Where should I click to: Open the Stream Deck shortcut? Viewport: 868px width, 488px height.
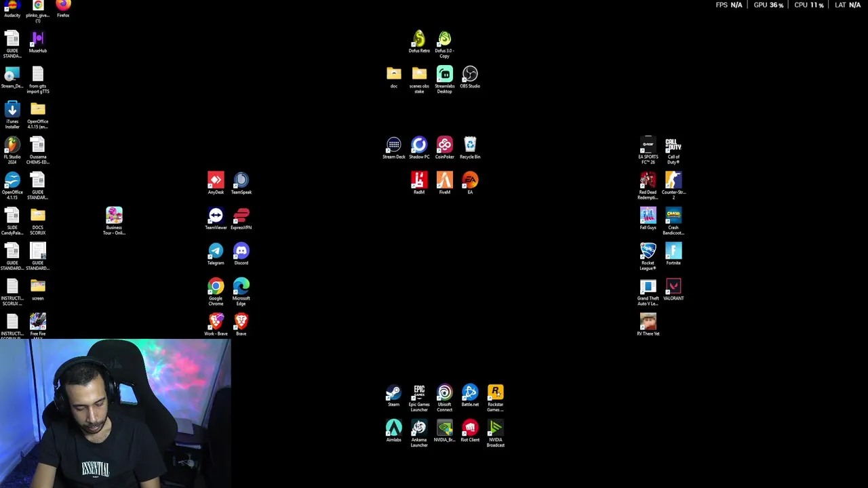tap(394, 148)
